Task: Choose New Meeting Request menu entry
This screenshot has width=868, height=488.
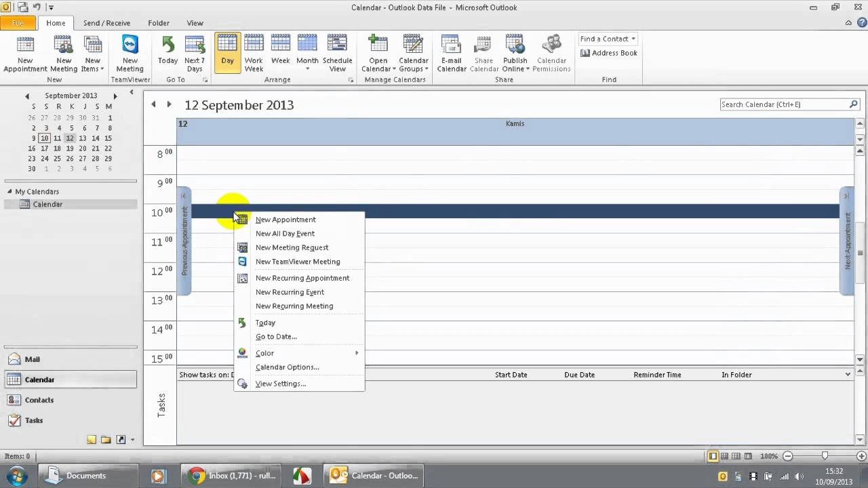Action: [299, 247]
